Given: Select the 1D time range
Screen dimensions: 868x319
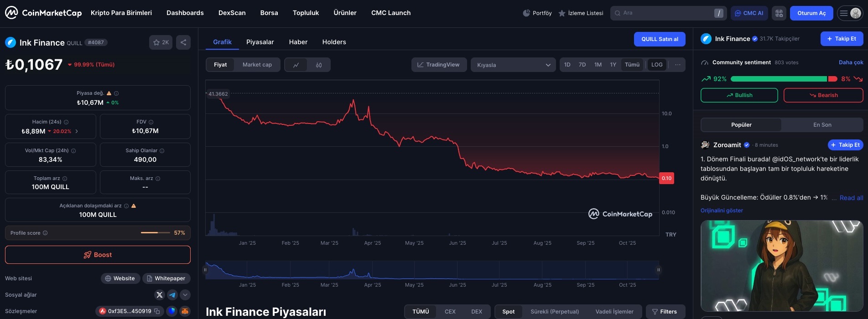Looking at the screenshot, I should tap(567, 65).
